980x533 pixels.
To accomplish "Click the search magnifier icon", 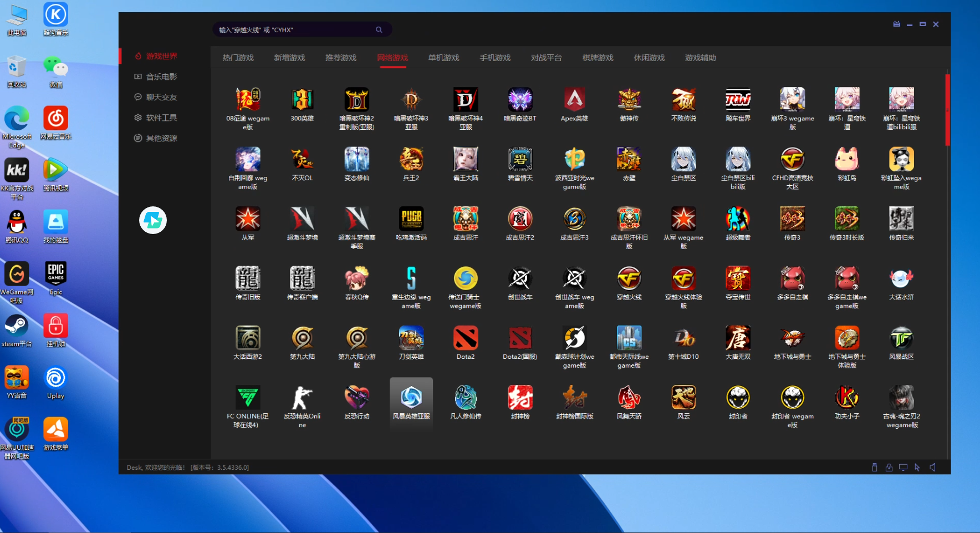I will tap(379, 30).
